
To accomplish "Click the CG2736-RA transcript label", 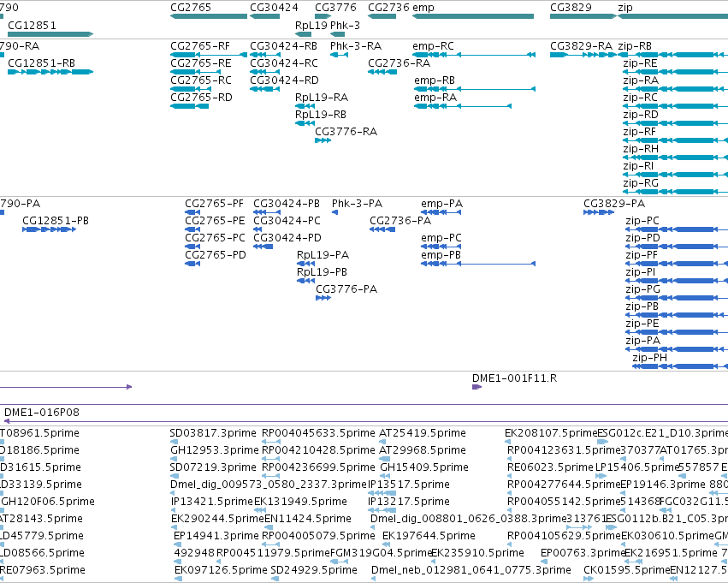I will click(399, 63).
